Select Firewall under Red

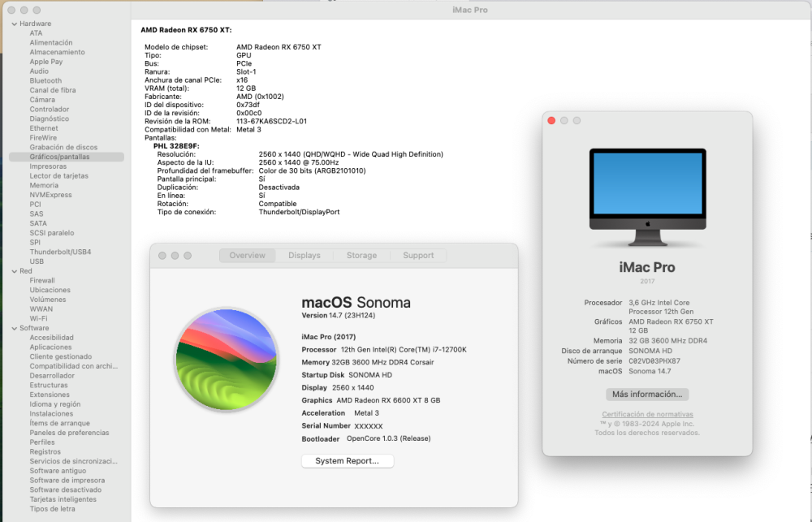pos(42,281)
